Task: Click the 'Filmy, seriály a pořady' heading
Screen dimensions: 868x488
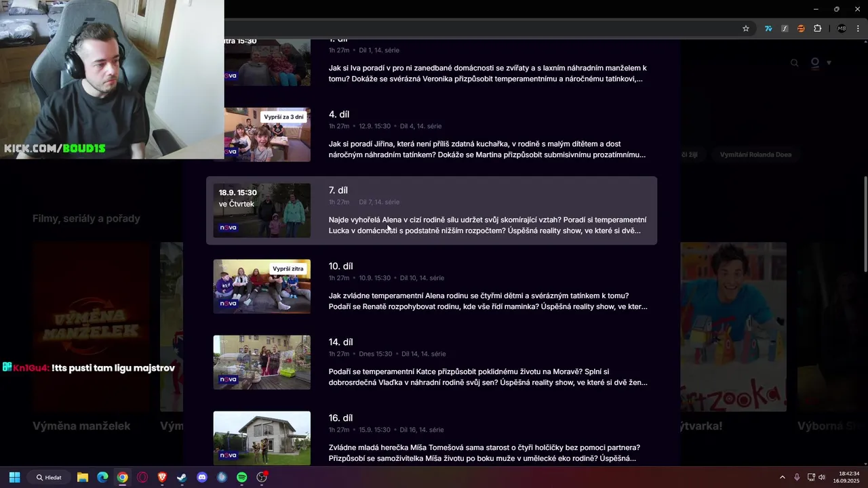Action: pyautogui.click(x=86, y=218)
